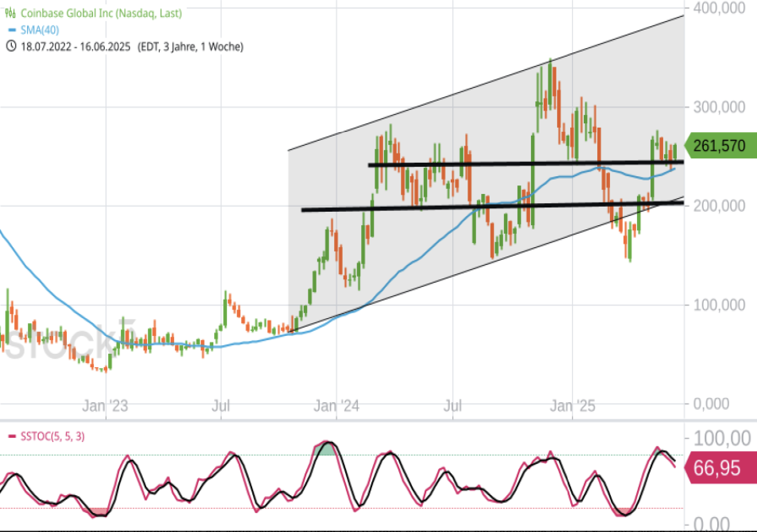The width and height of the screenshot is (757, 532).
Task: Click the date range 18.07.2022 - 16.06.2025
Action: pos(76,46)
